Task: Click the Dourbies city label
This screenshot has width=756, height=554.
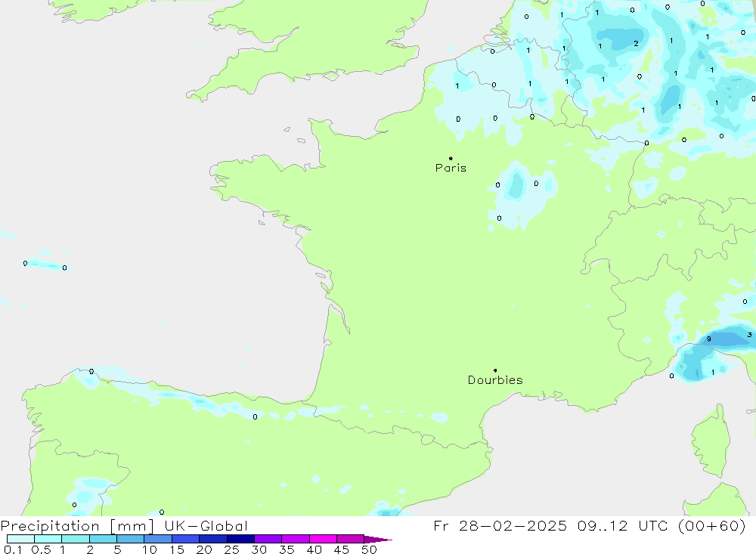Action: (x=495, y=380)
